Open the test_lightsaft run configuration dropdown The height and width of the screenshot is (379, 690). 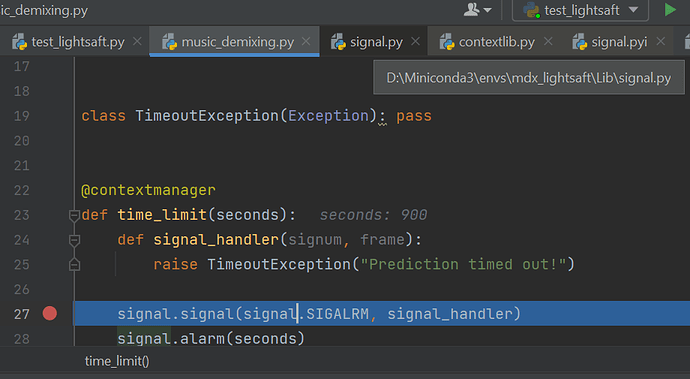click(580, 10)
